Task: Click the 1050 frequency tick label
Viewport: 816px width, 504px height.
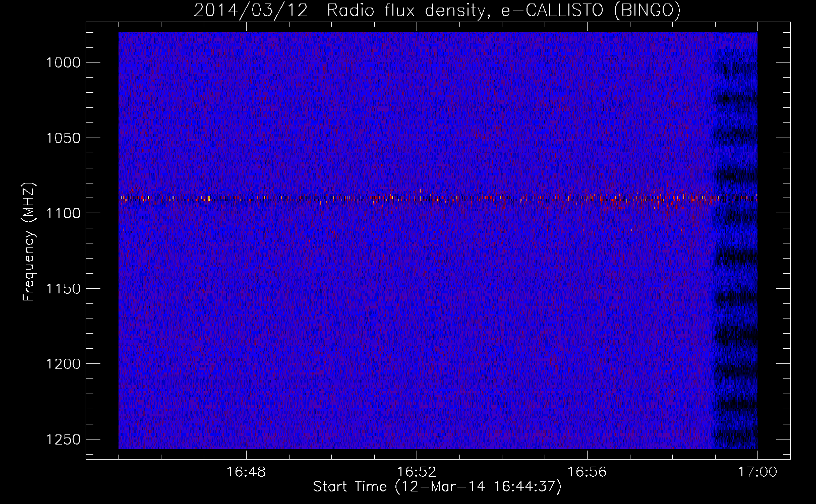Action: [63, 138]
